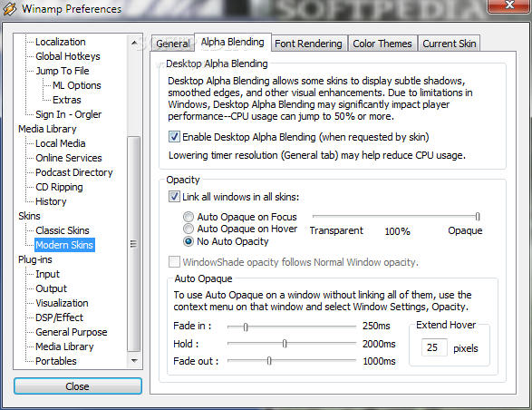Image resolution: width=532 pixels, height=410 pixels.
Task: Click the Fade out slider handle
Action: pyautogui.click(x=269, y=360)
